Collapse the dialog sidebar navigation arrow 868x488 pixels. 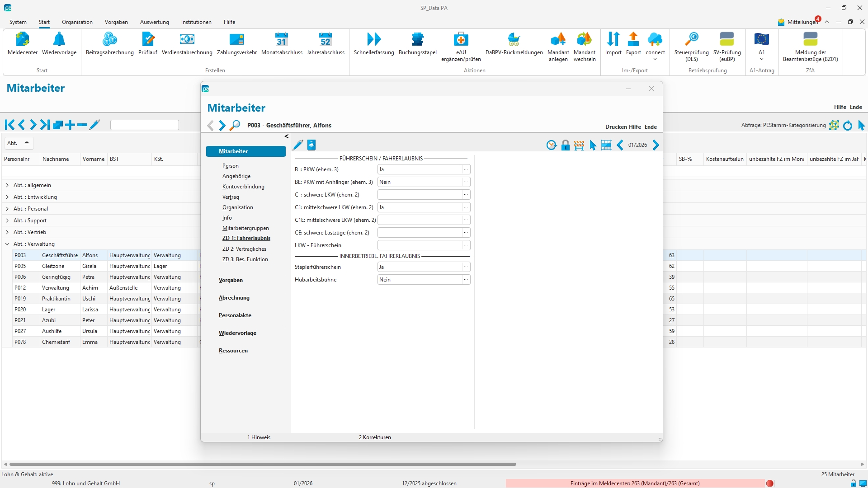point(286,136)
